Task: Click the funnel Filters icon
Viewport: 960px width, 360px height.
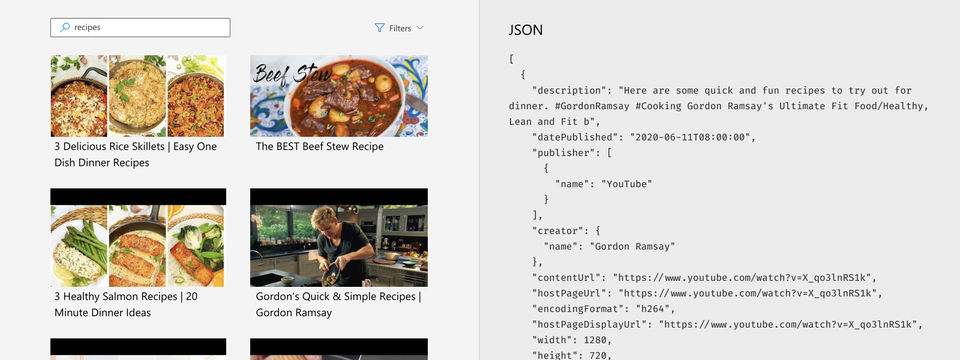Action: pyautogui.click(x=380, y=28)
